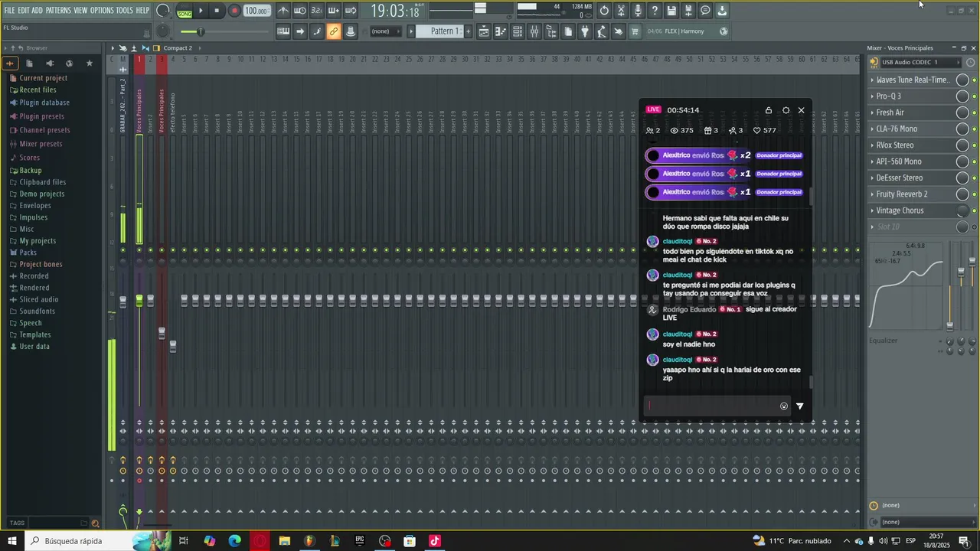Open the content library download icon
The image size is (980, 551).
(x=722, y=11)
